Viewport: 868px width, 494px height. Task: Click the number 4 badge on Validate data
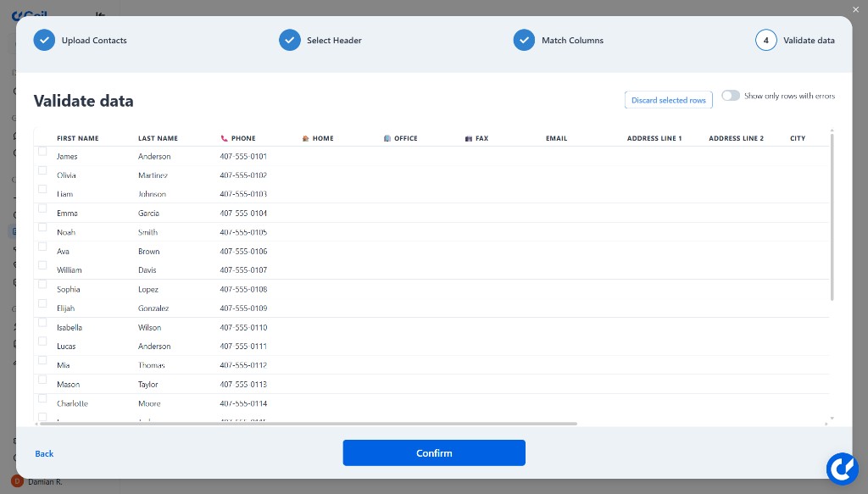tap(765, 40)
